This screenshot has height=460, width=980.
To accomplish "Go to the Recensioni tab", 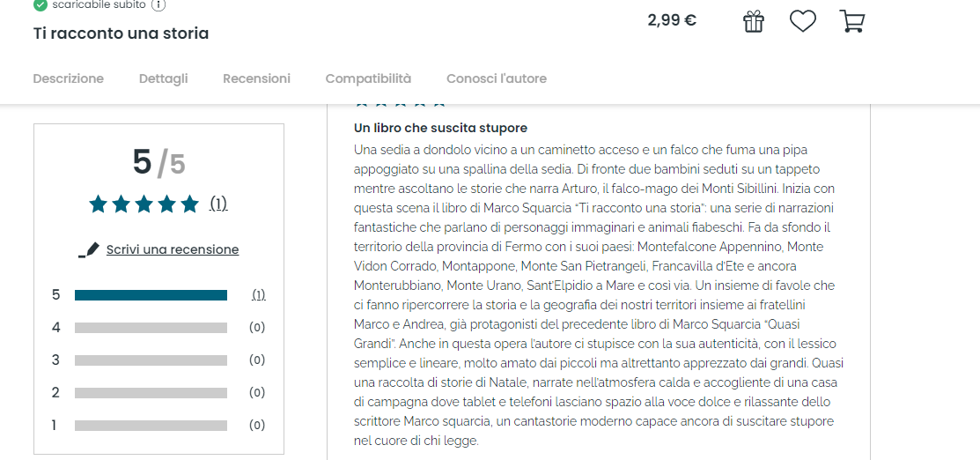I will pyautogui.click(x=256, y=78).
